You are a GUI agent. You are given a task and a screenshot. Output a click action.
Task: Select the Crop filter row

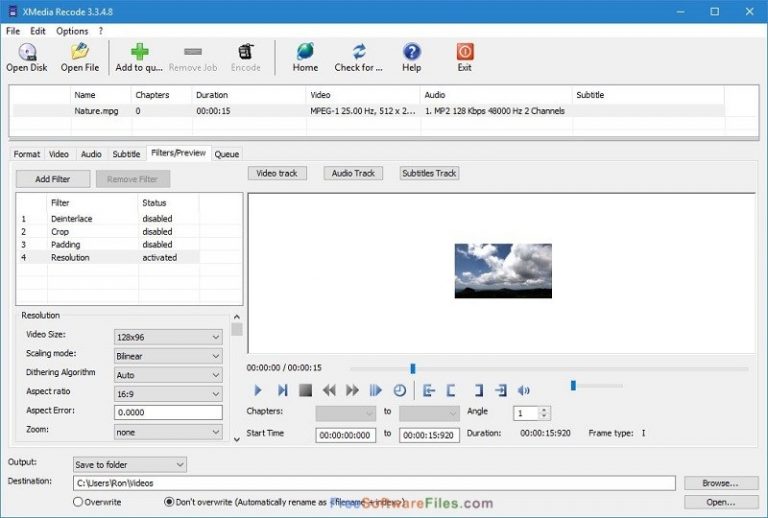[108, 232]
